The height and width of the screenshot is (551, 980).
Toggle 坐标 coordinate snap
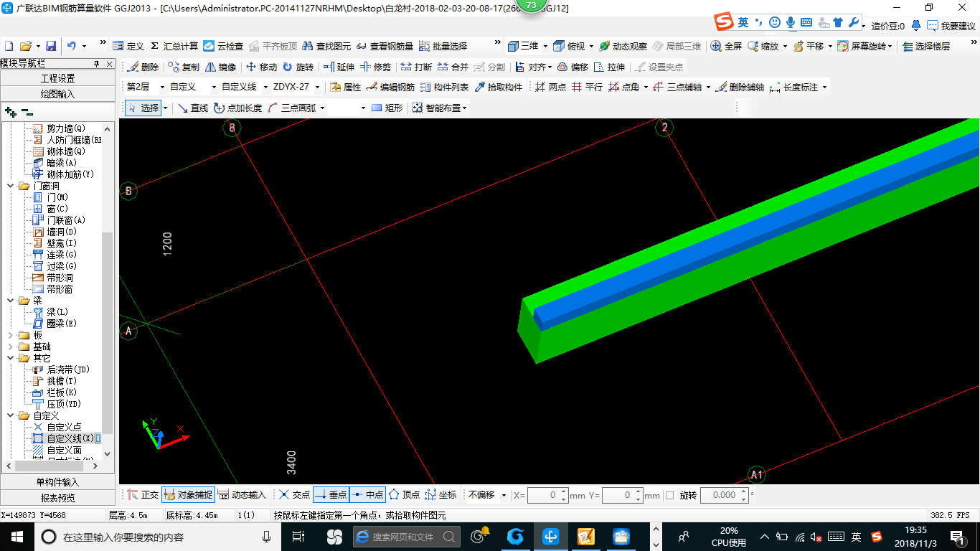(440, 495)
